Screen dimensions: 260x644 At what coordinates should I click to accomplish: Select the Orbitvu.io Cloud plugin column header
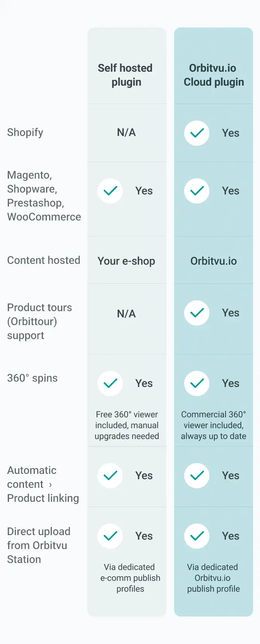point(214,75)
